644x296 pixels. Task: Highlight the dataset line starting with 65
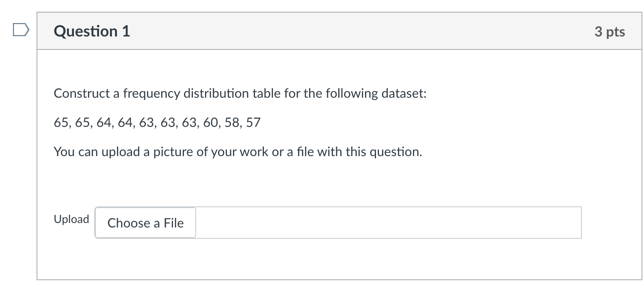click(x=157, y=122)
